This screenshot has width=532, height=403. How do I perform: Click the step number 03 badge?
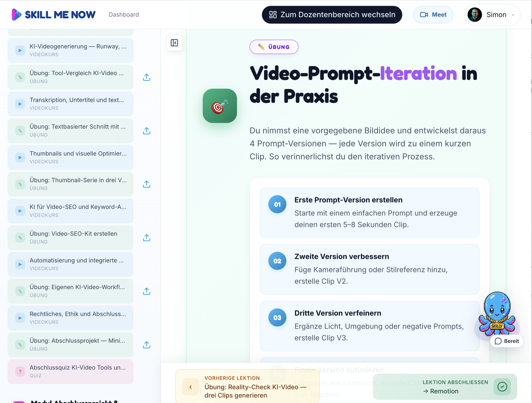point(277,318)
